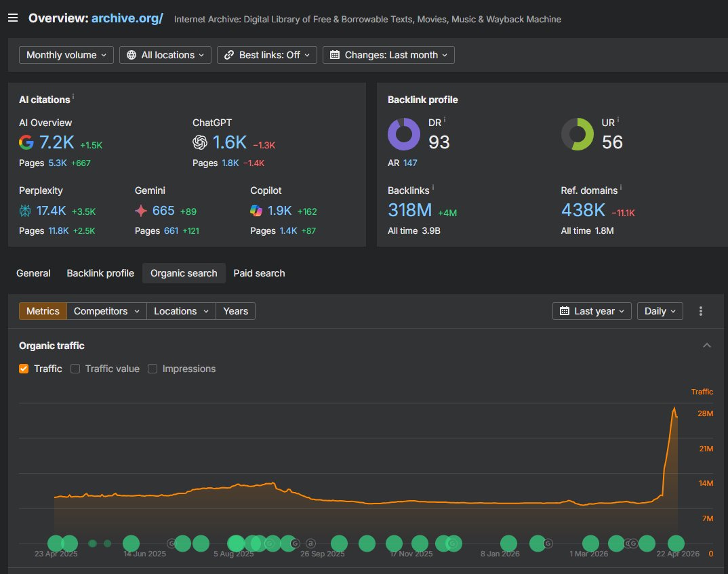Viewport: 728px width, 574px height.
Task: Open the Daily granularity dropdown
Action: [x=660, y=311]
